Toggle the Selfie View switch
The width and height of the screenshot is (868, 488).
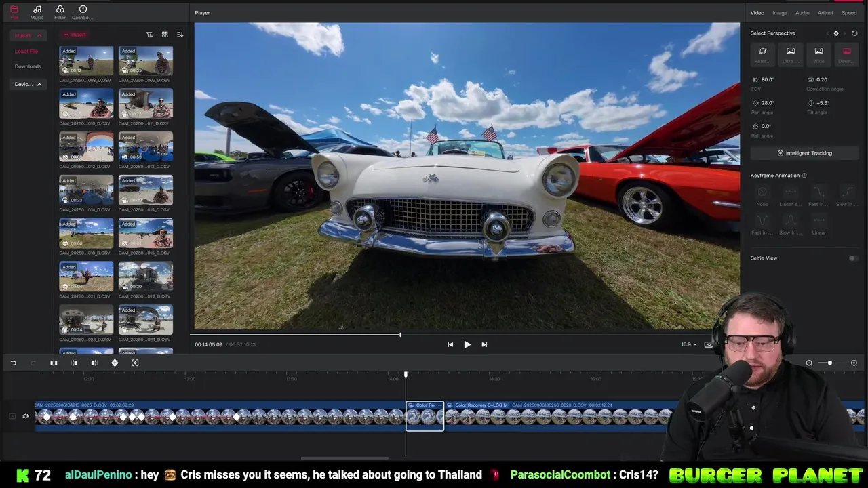click(853, 258)
